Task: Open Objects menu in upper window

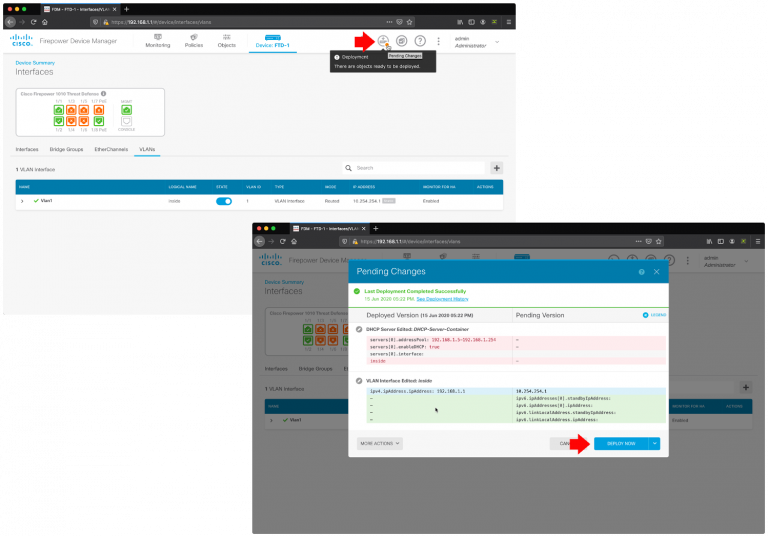Action: 226,41
